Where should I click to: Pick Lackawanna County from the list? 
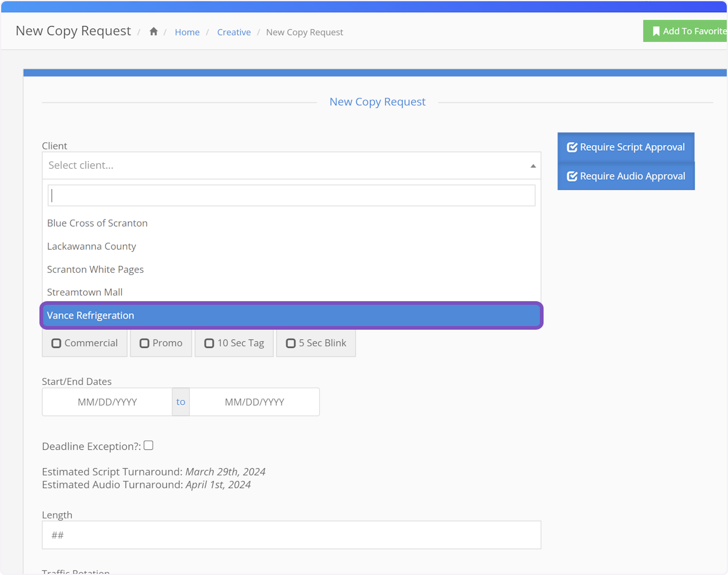(x=92, y=247)
